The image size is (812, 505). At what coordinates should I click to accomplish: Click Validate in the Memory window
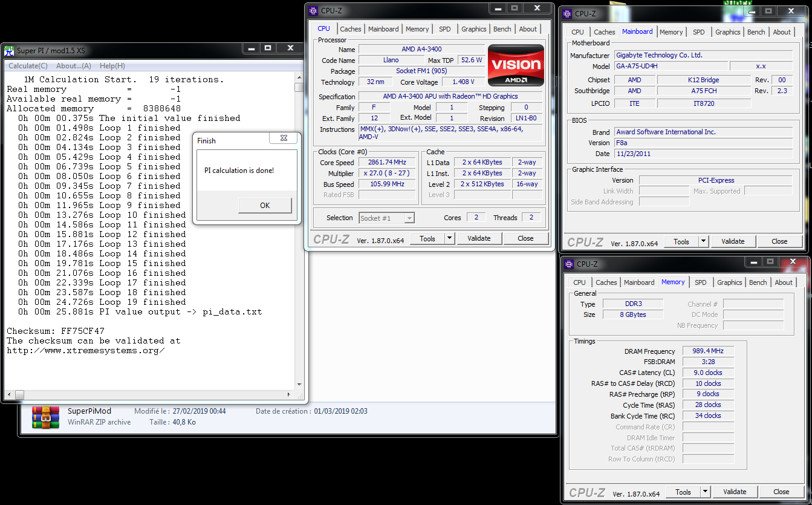coord(735,492)
